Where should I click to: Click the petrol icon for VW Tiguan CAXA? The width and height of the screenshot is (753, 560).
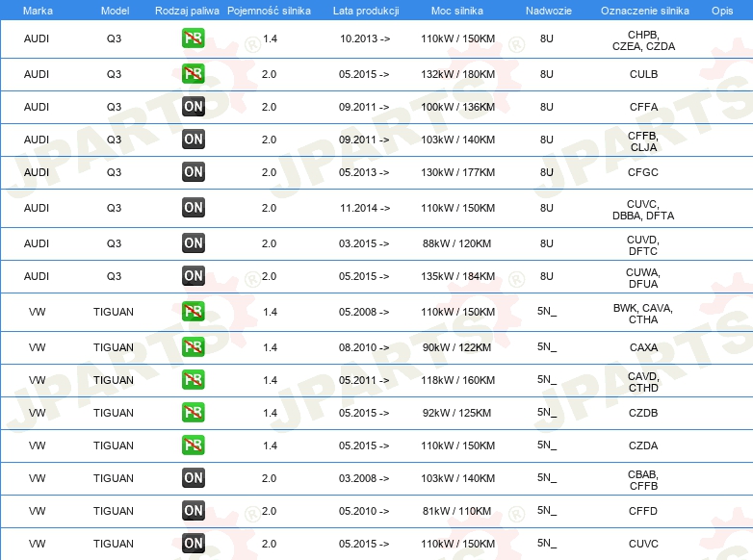click(193, 347)
